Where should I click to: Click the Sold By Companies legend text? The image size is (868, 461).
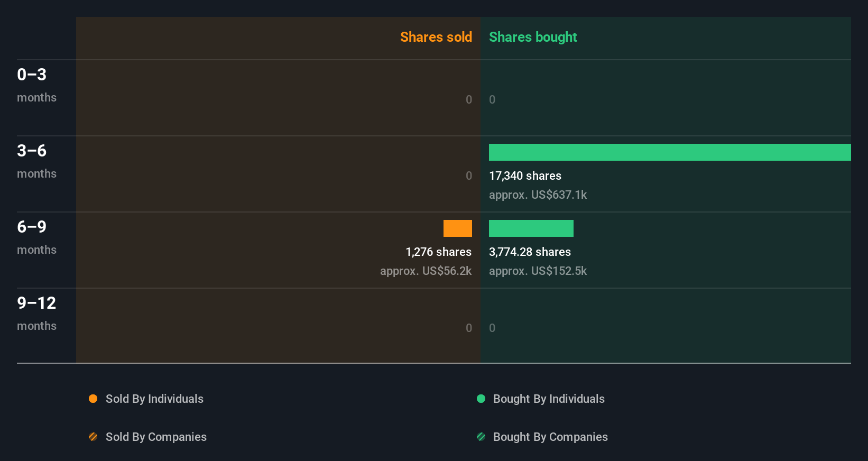(156, 437)
